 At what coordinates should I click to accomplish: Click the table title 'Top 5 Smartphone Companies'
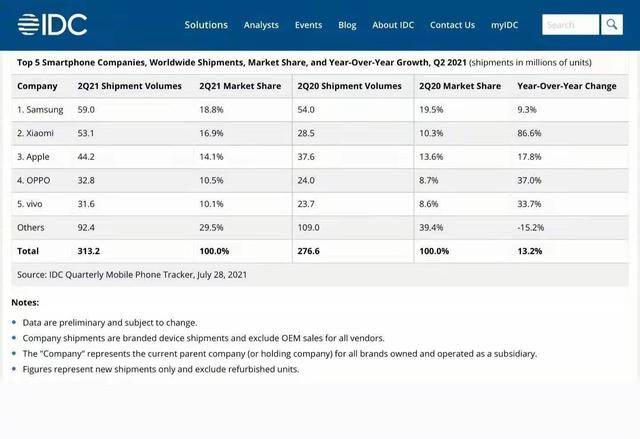pyautogui.click(x=81, y=62)
